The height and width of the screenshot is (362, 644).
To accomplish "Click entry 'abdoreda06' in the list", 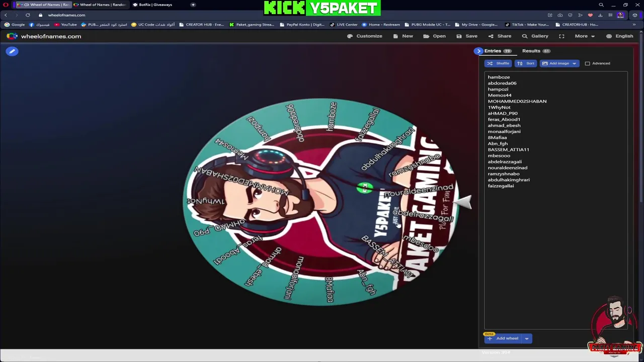I will coord(502,83).
